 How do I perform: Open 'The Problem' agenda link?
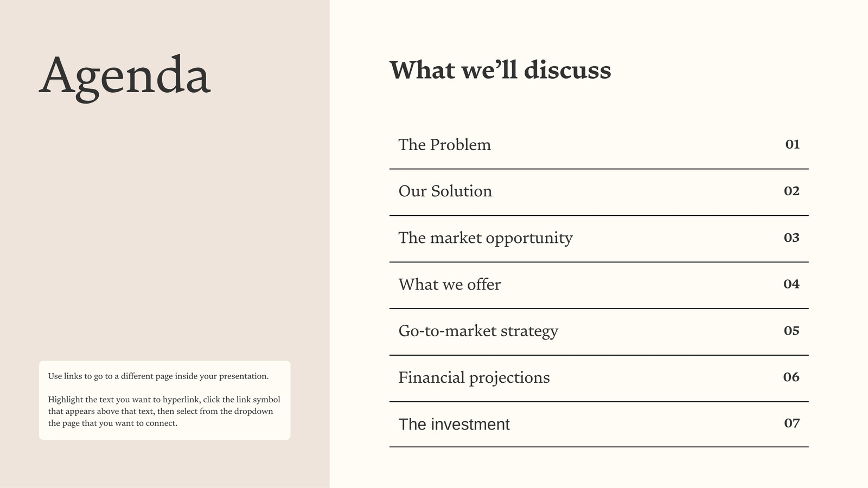point(445,145)
